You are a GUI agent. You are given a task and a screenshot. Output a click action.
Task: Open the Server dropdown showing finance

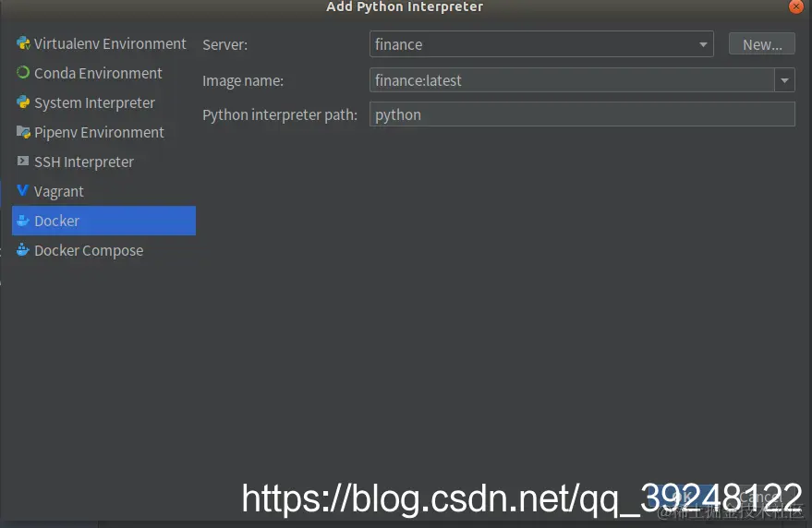(x=541, y=44)
